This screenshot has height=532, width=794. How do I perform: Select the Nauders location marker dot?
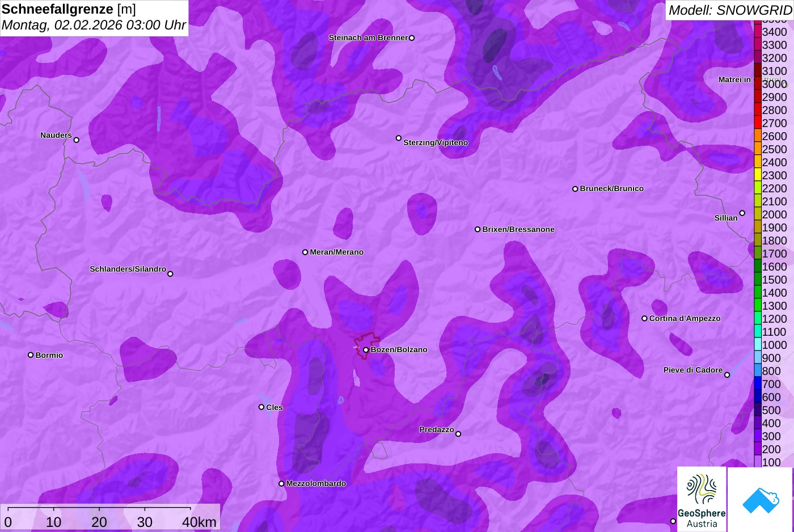(77, 140)
